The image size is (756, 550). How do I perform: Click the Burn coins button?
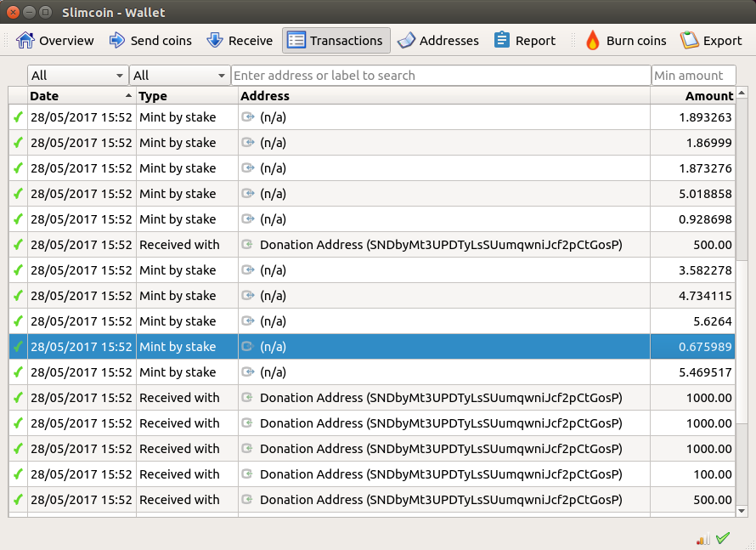click(x=626, y=41)
